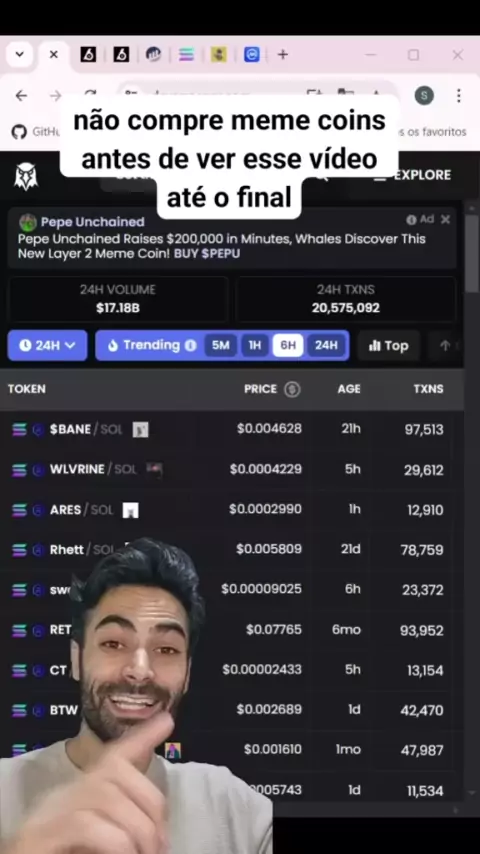
Task: Close the Pepe Unchained ad
Action: coord(445,219)
